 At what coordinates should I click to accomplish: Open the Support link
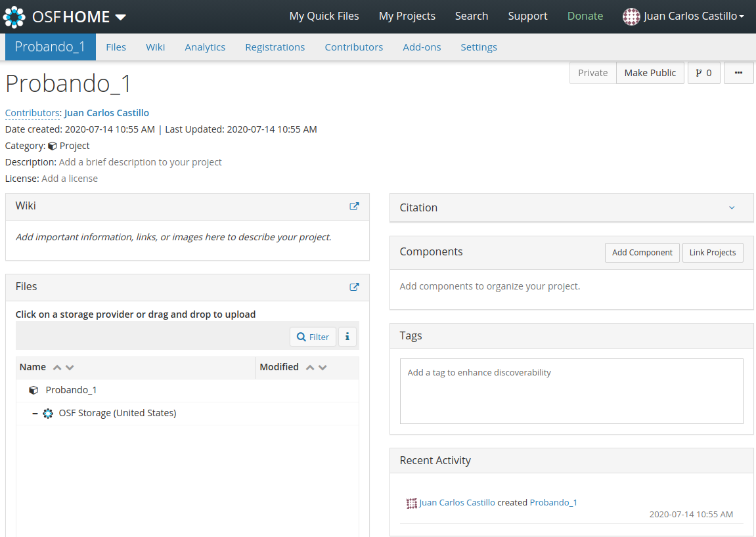coord(527,16)
